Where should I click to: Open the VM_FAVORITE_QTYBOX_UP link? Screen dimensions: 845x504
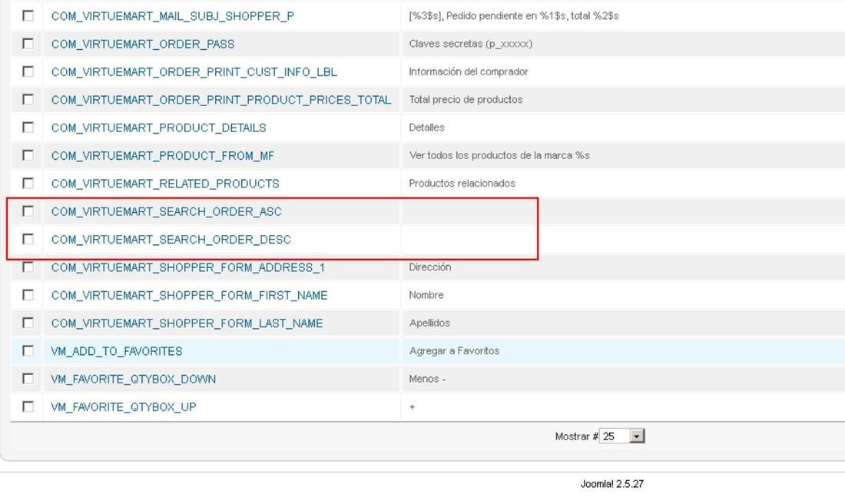124,407
